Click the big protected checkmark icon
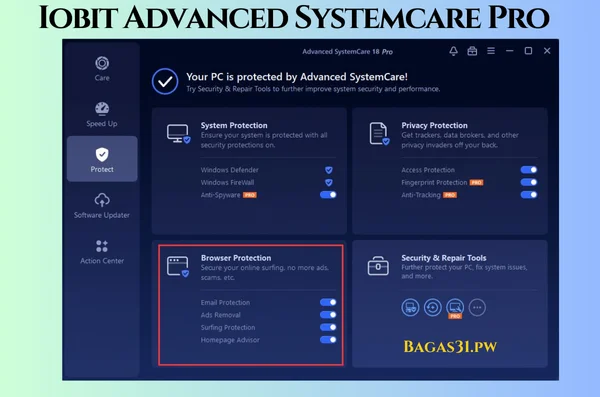 tap(165, 81)
